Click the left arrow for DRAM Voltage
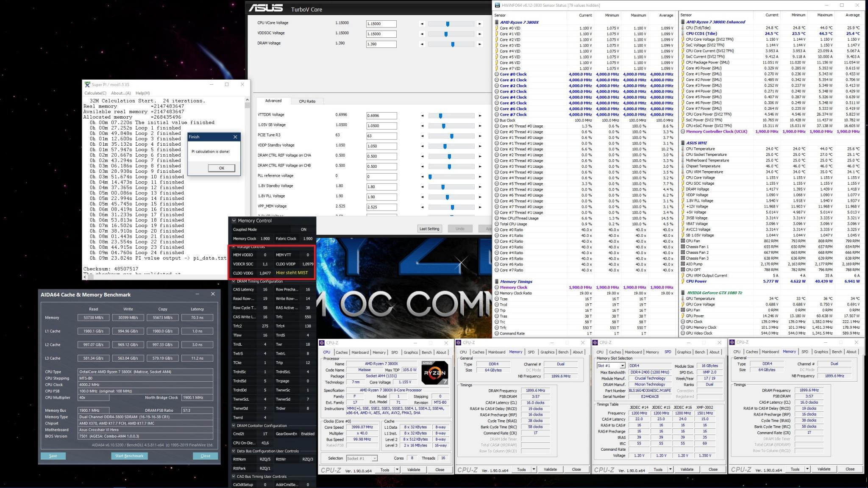The width and height of the screenshot is (868, 488). coord(422,44)
